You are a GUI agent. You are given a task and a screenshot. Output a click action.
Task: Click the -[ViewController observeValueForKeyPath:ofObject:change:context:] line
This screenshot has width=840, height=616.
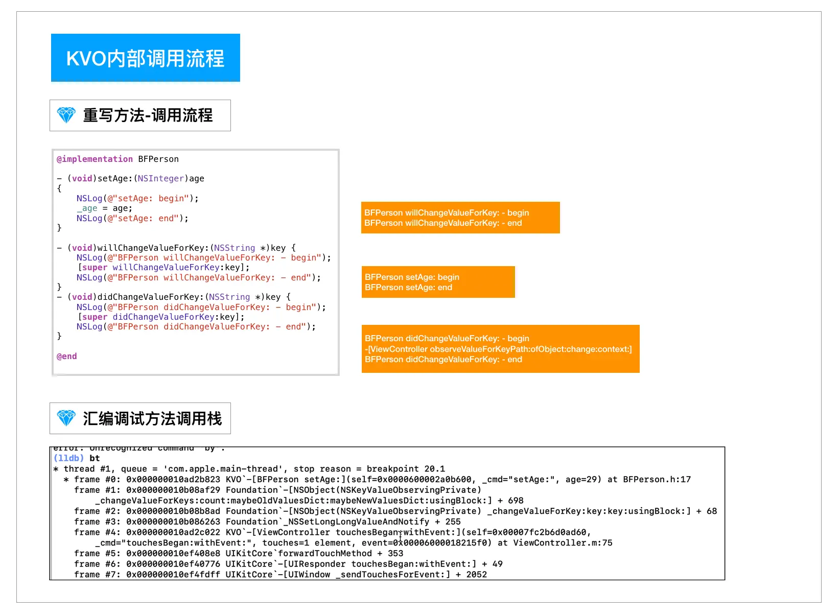pos(498,349)
